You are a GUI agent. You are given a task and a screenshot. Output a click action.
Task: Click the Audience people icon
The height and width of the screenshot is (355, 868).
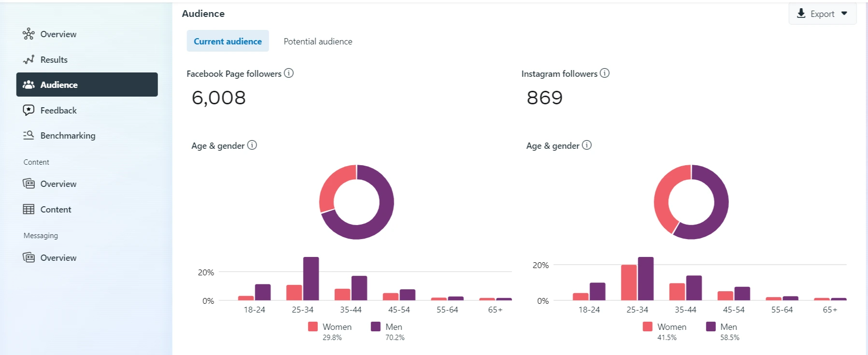(28, 85)
